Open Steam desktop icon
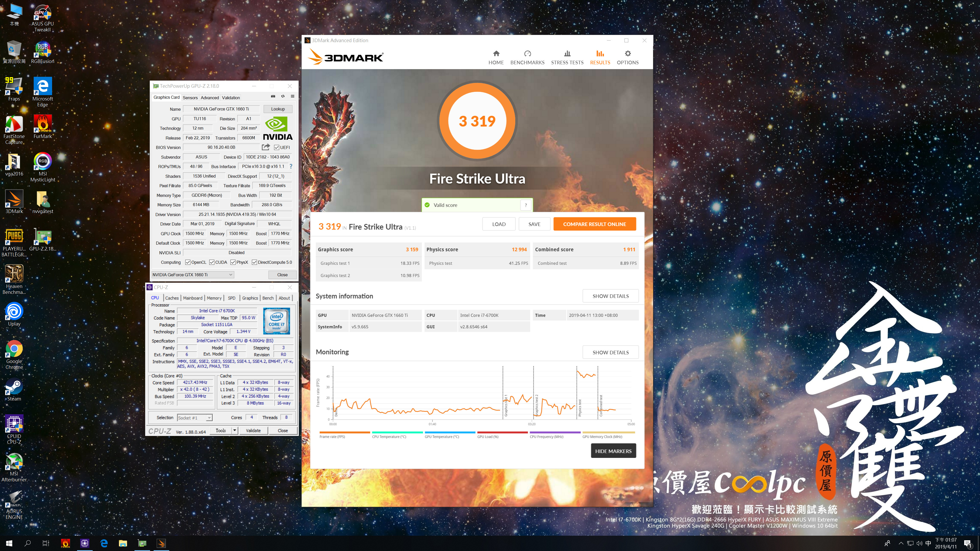 coord(14,390)
